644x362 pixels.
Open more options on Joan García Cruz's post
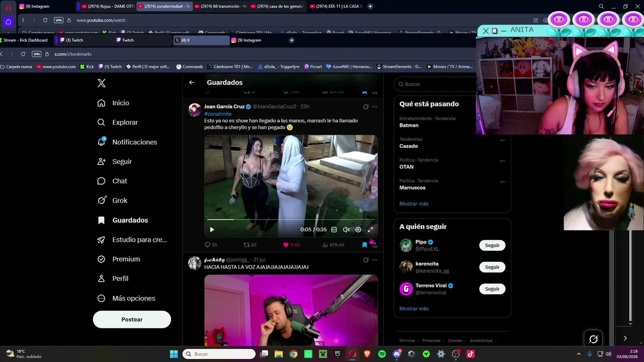tap(374, 107)
